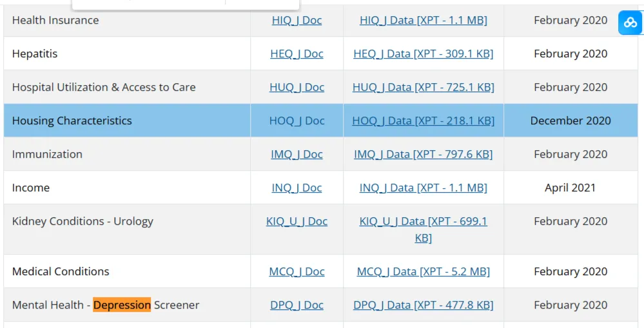Download HEQ_J Data XPT file
The width and height of the screenshot is (644, 328).
pyautogui.click(x=424, y=53)
